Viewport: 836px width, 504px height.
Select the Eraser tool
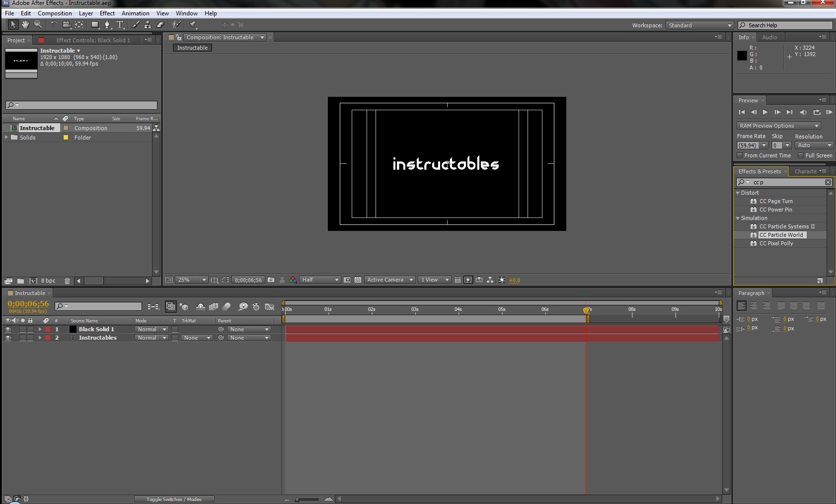point(160,24)
